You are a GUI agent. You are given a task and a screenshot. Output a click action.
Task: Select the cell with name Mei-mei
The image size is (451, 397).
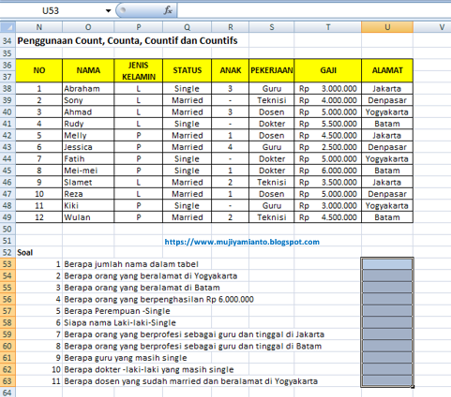[x=88, y=170]
